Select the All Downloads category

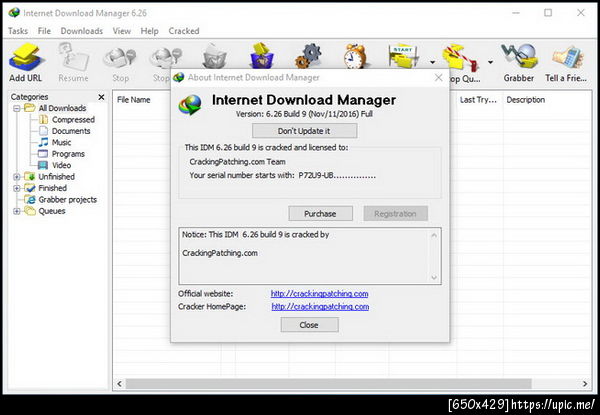click(x=62, y=108)
